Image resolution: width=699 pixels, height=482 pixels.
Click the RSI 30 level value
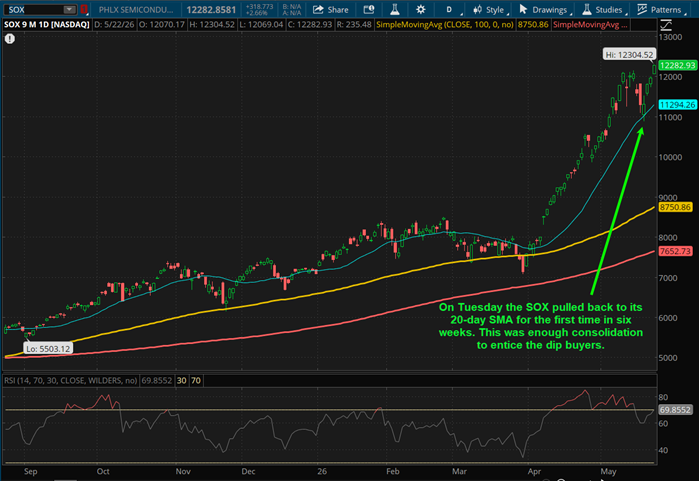[x=181, y=380]
